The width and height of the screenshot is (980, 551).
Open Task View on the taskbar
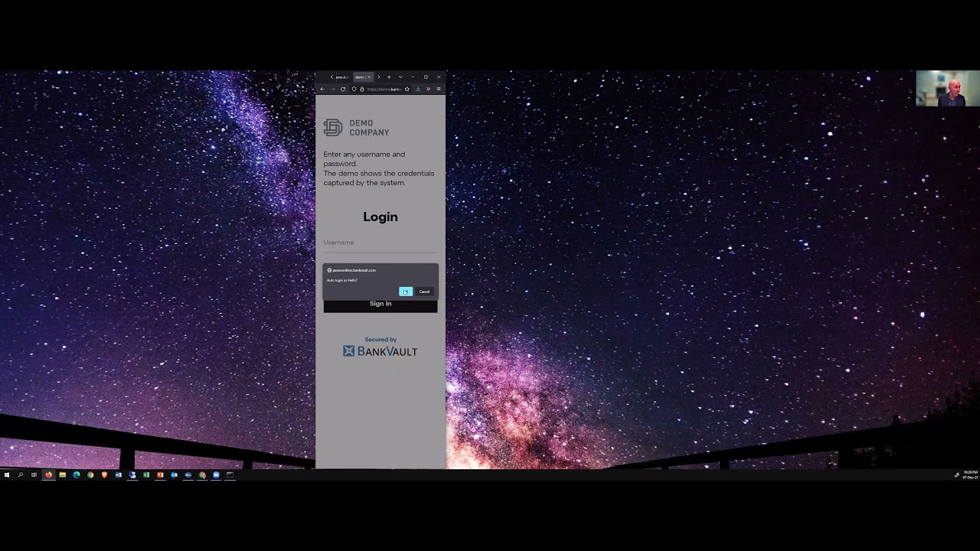coord(34,475)
